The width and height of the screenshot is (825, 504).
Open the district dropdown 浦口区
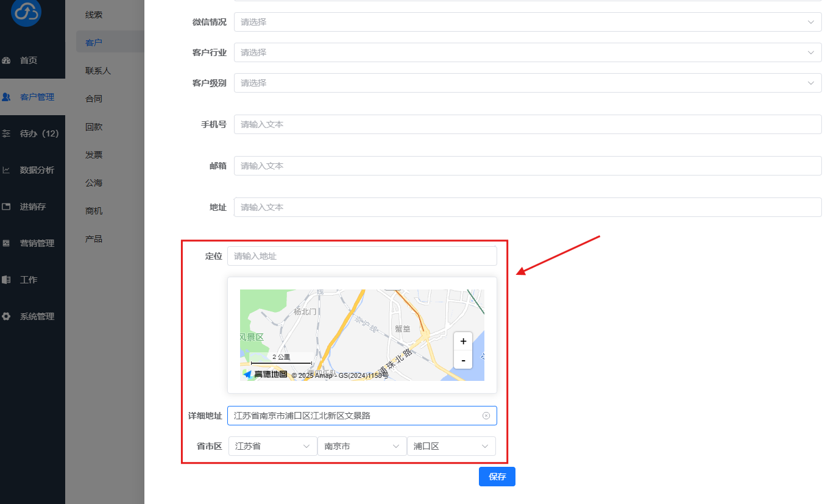pos(451,446)
